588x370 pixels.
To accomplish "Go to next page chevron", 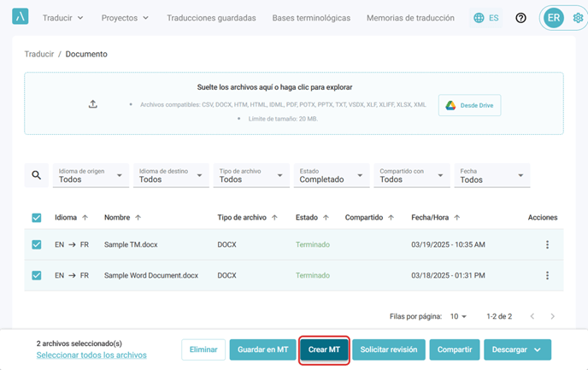I will [552, 316].
